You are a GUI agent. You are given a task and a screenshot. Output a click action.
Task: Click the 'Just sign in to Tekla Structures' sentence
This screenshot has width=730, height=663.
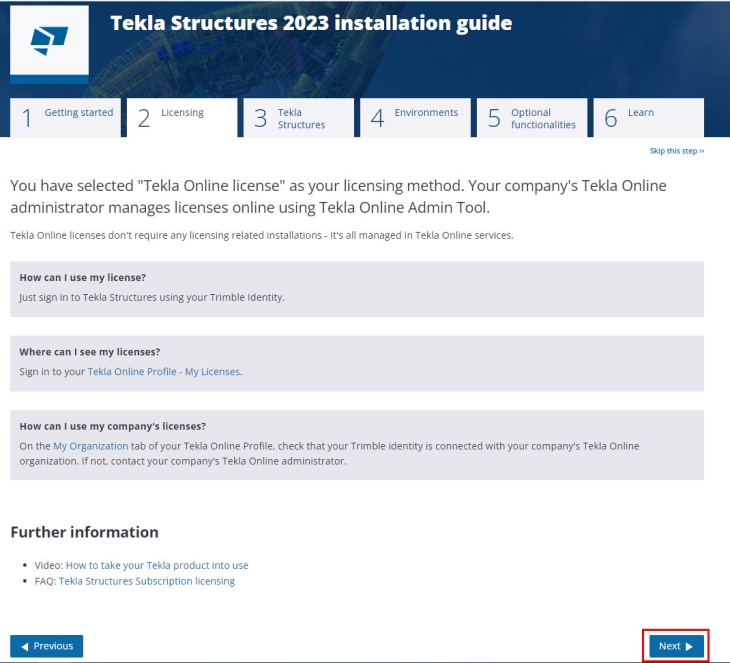pyautogui.click(x=152, y=298)
